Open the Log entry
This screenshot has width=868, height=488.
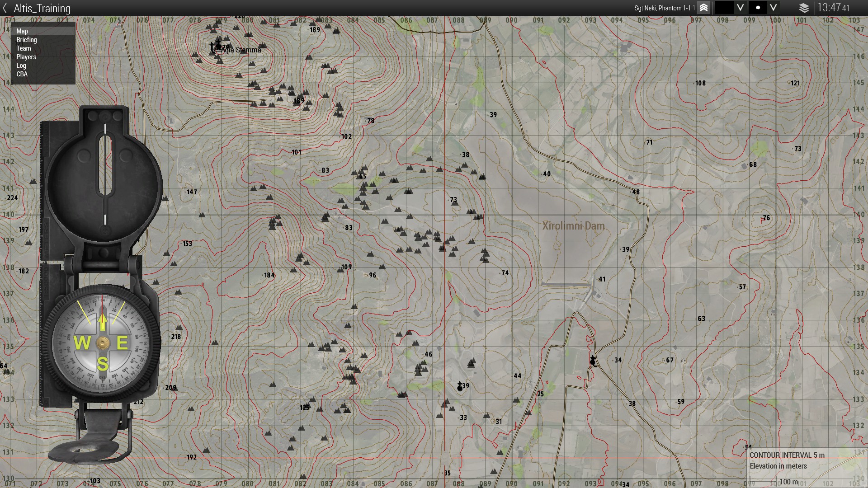pyautogui.click(x=21, y=66)
